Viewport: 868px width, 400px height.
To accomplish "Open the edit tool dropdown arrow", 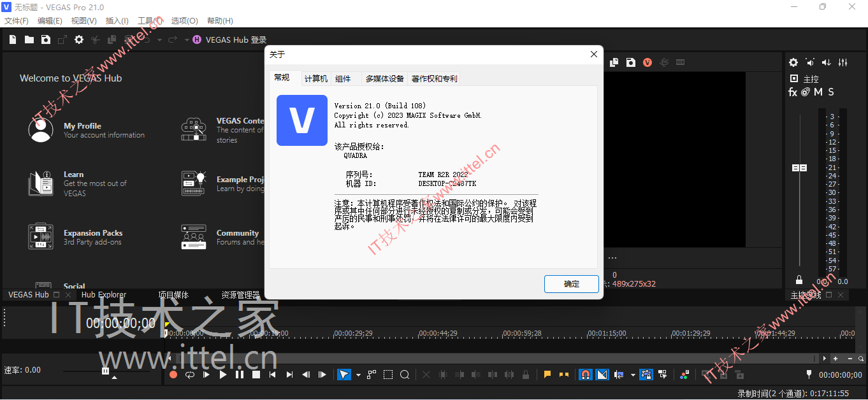I will 358,375.
